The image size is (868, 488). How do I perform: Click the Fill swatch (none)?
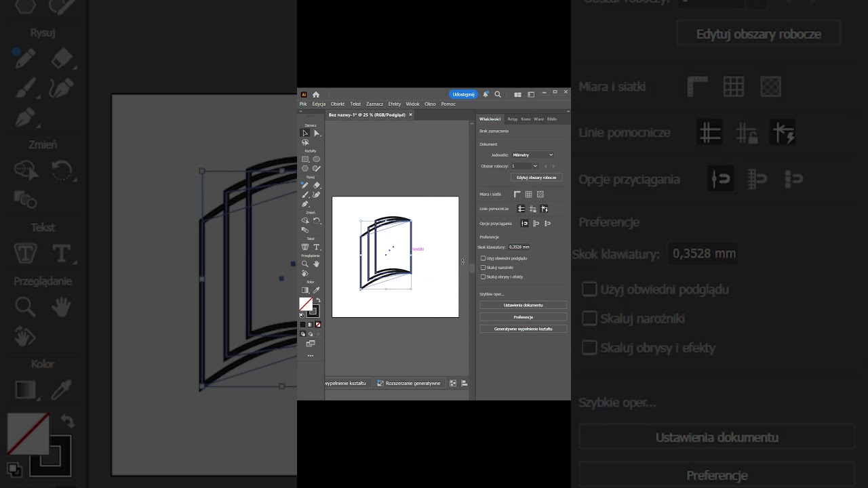coord(305,304)
